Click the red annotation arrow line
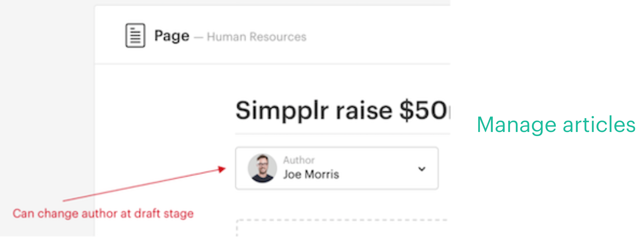The height and width of the screenshot is (237, 644). [141, 185]
